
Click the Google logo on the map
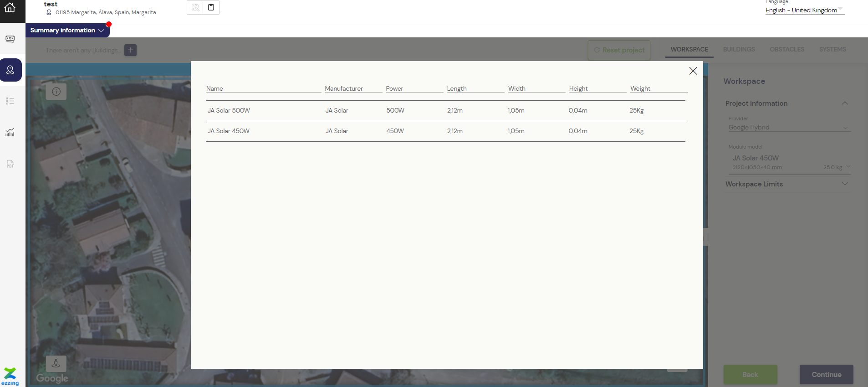point(52,378)
